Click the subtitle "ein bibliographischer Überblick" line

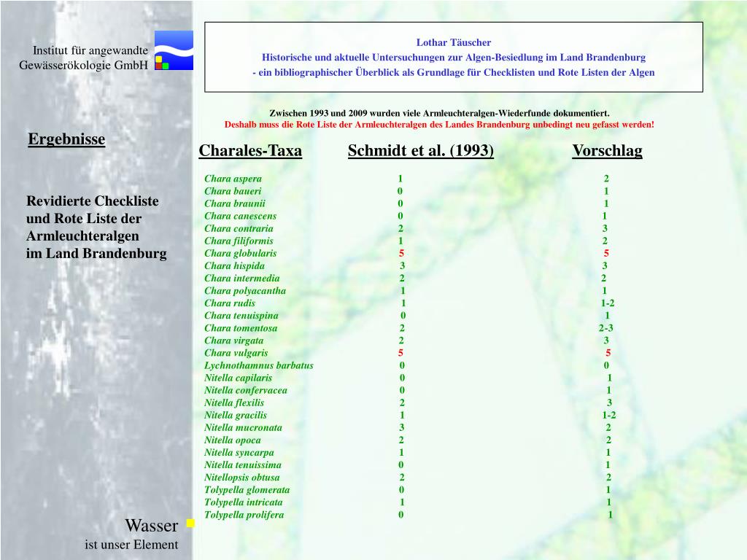[454, 72]
